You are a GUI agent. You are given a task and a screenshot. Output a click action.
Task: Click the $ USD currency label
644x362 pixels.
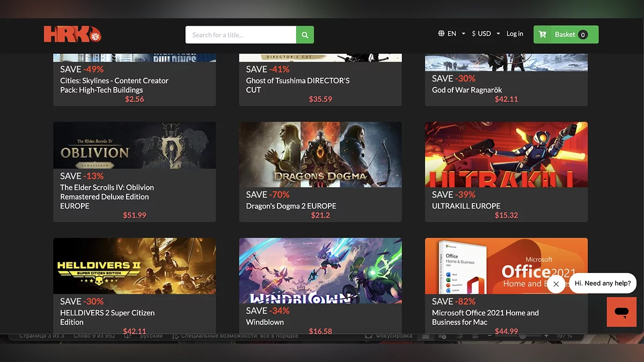click(481, 34)
